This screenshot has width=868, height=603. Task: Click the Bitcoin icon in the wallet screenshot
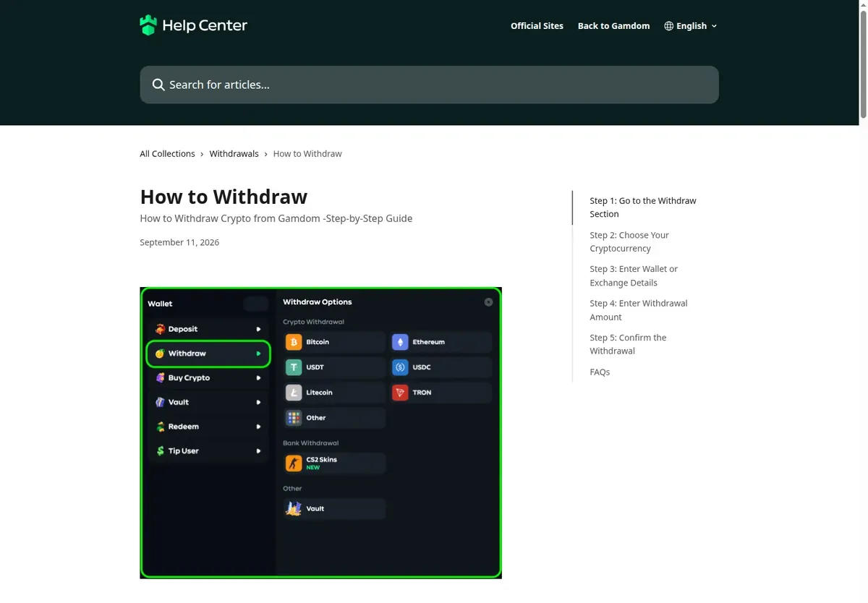[x=294, y=342]
